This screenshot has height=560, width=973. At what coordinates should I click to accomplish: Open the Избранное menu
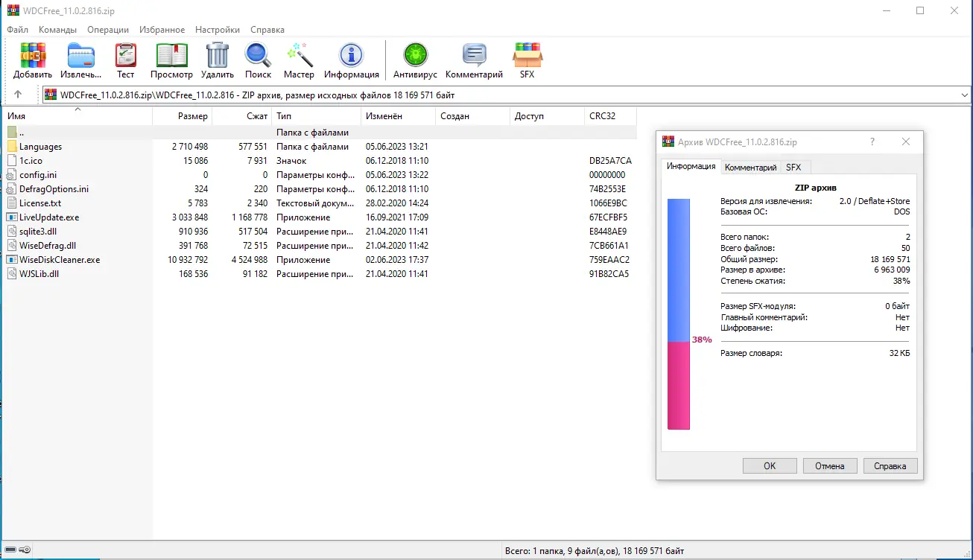pos(162,30)
